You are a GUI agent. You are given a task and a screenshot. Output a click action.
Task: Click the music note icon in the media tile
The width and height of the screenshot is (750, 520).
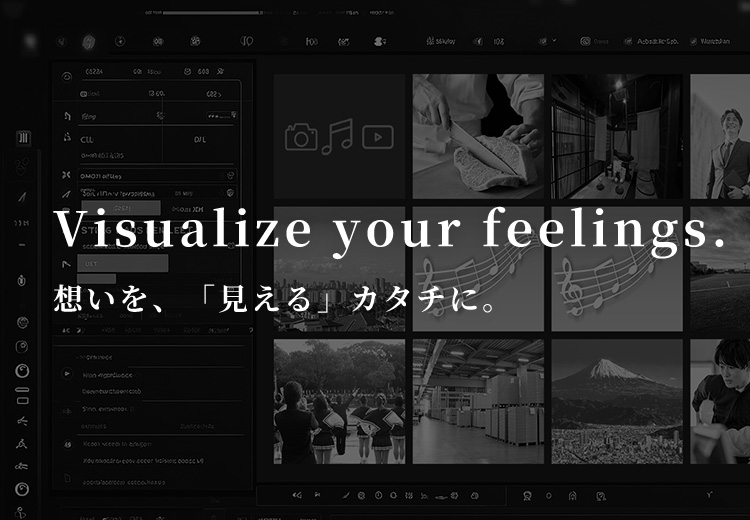[339, 135]
